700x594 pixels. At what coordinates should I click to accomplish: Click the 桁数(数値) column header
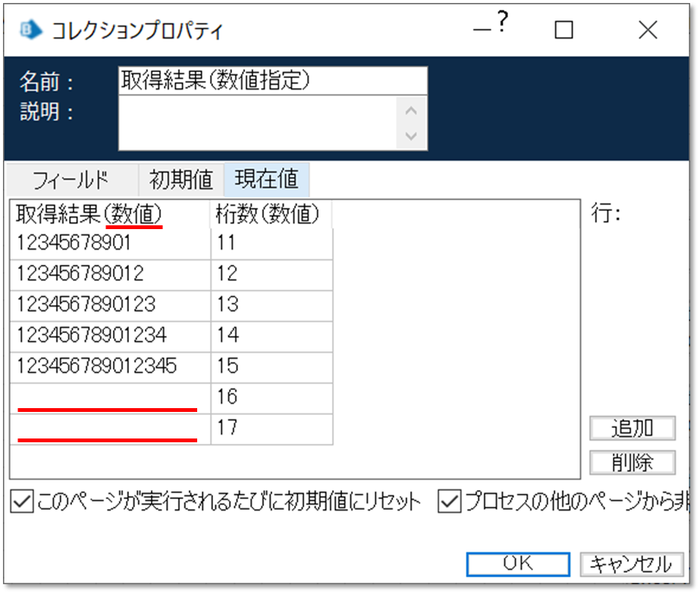click(x=271, y=214)
